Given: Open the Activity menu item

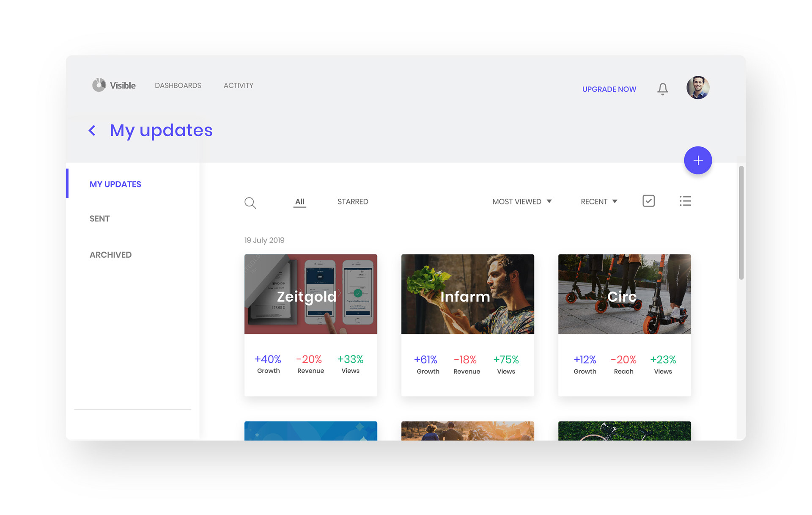Looking at the screenshot, I should (239, 85).
